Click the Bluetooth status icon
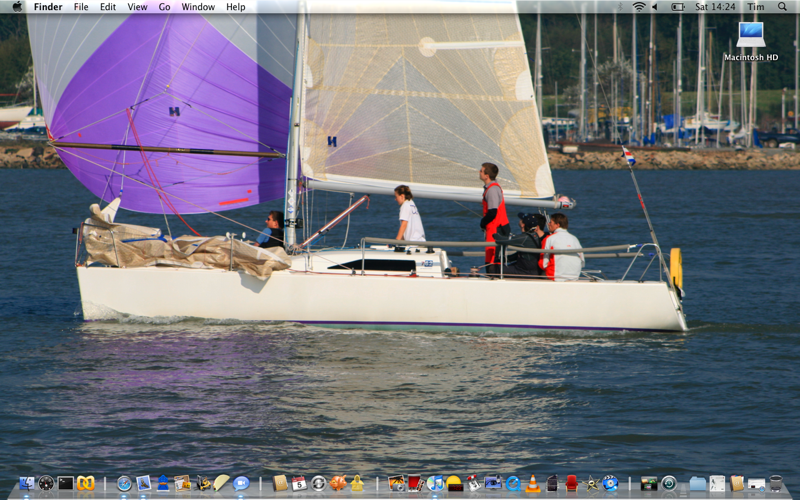Screen dimensions: 800x500 click(x=621, y=7)
